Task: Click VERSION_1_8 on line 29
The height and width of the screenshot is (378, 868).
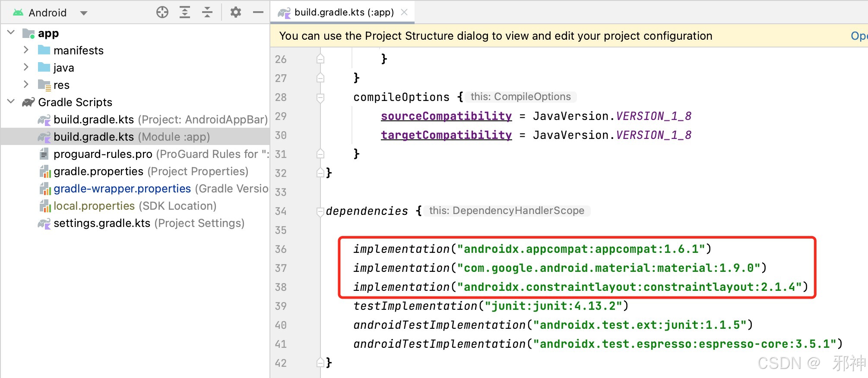Action: coord(654,116)
